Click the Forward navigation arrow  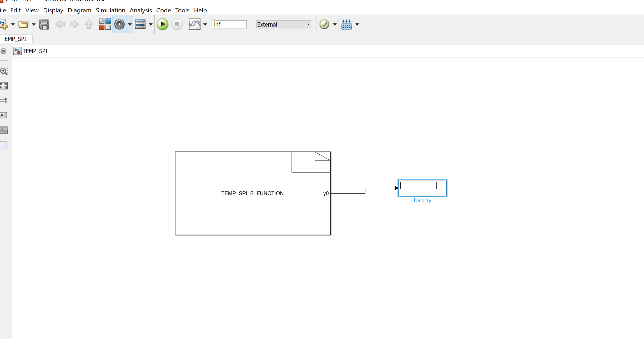tap(74, 24)
